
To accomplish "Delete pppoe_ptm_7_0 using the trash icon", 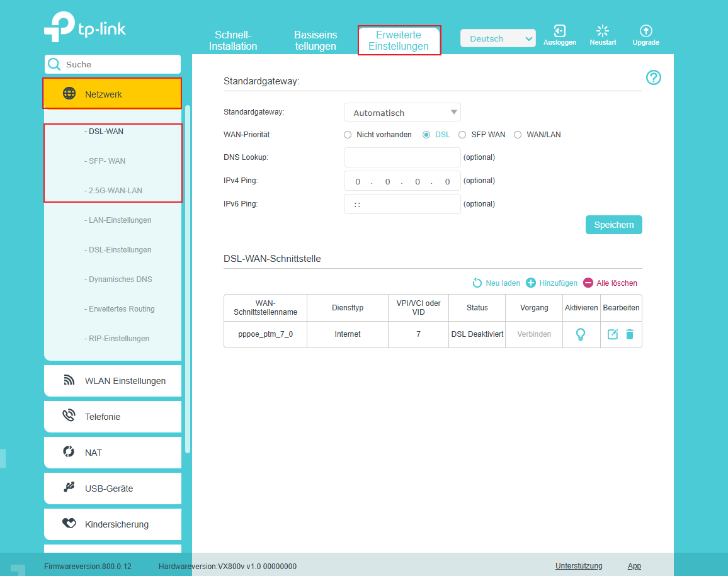I will (629, 334).
